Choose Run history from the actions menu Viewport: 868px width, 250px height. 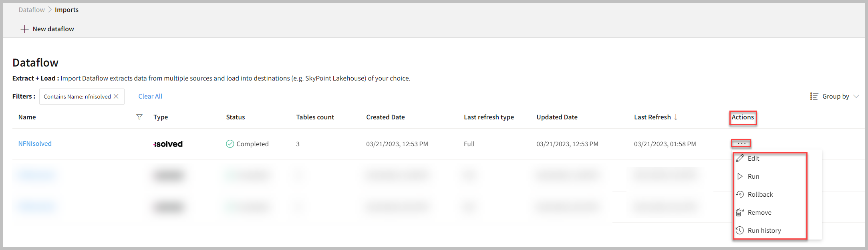[x=764, y=230]
